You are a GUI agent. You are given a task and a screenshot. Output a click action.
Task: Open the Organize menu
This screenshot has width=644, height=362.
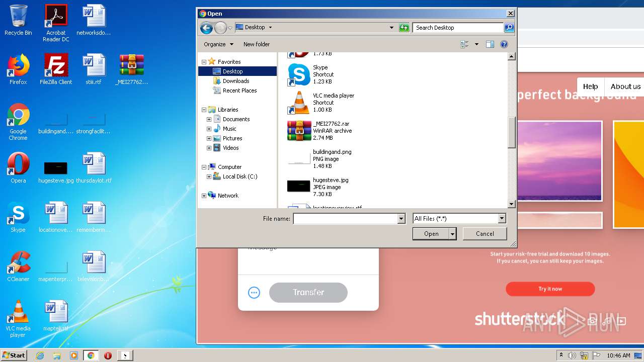(218, 44)
